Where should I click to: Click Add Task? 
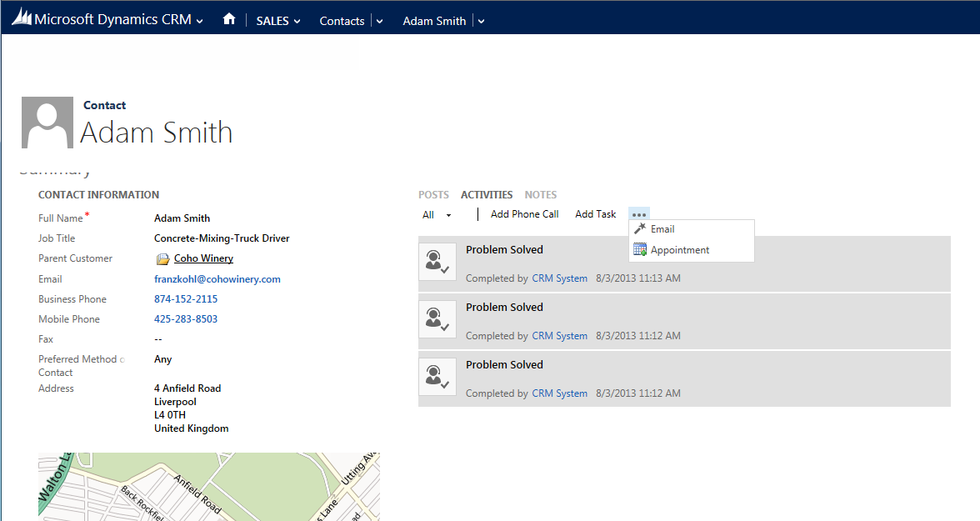pyautogui.click(x=596, y=214)
